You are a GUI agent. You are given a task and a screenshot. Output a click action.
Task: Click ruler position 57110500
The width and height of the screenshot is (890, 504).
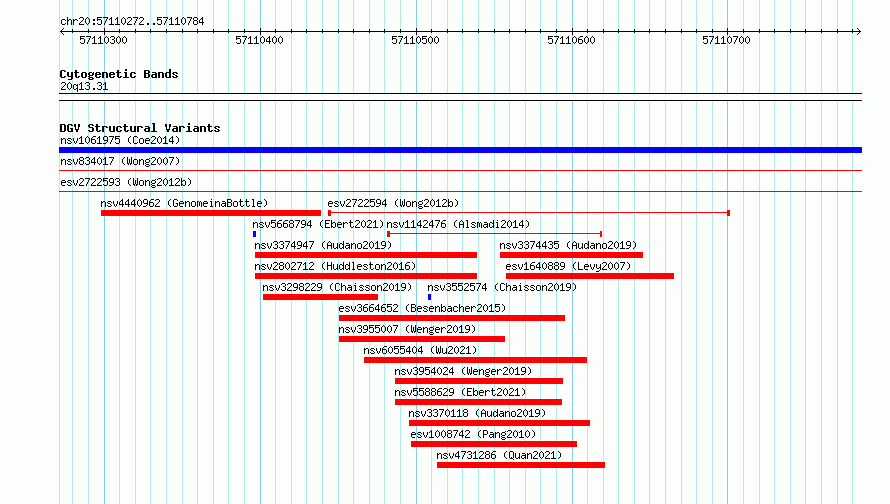coord(415,40)
